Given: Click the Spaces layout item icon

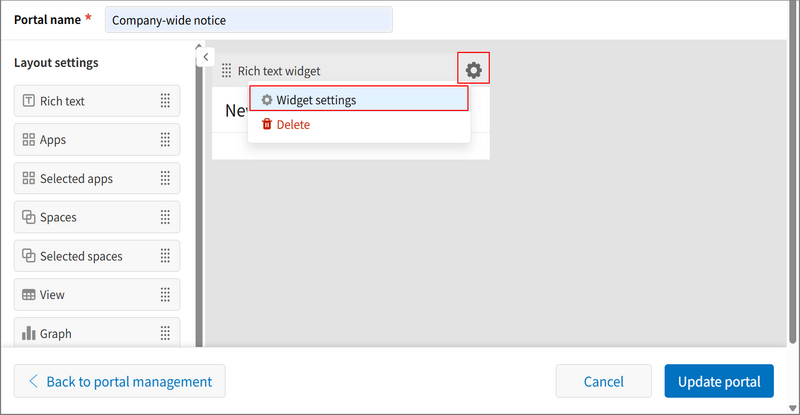Looking at the screenshot, I should [28, 217].
